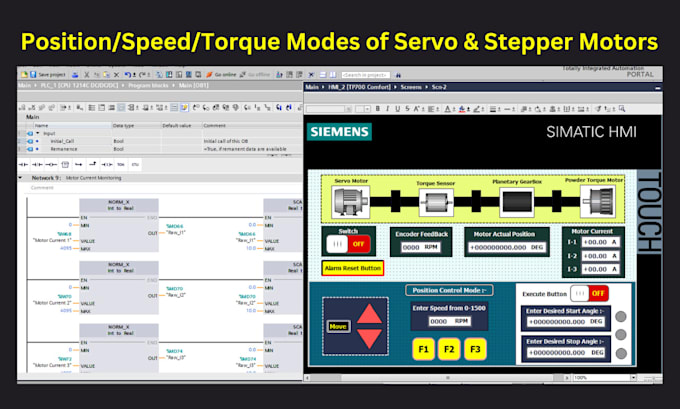
Task: Insert the CTU counter favorite
Action: tap(135, 164)
